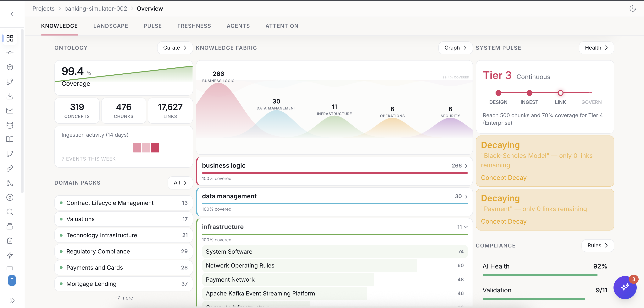Expand the business logic category details
Image resolution: width=644 pixels, height=308 pixels.
coord(466,166)
